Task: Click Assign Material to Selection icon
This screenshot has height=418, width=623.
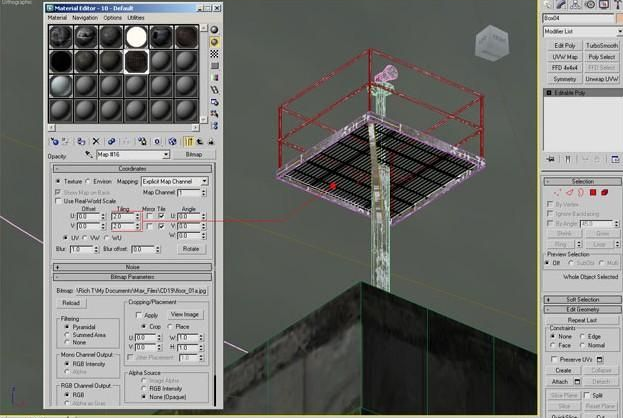Action: (81, 141)
